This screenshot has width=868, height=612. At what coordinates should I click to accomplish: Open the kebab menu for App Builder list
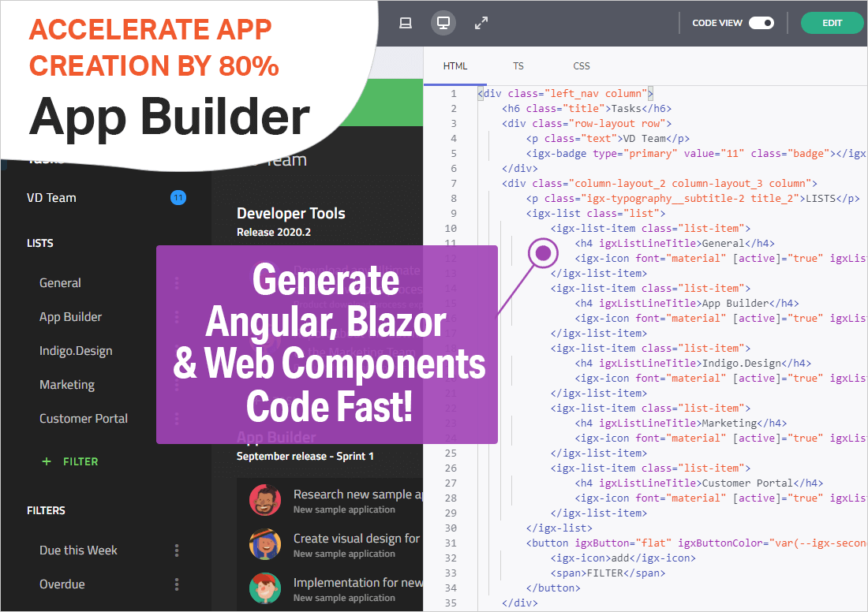pos(177,316)
